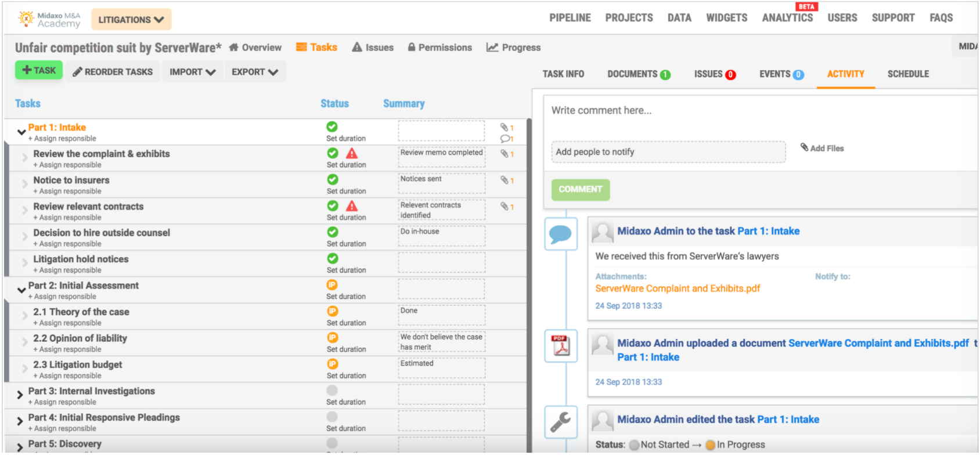Screen dimensions: 980x455
Task: Open ServerWare Complaint and Exhibits.pdf attachment link
Action: point(678,288)
